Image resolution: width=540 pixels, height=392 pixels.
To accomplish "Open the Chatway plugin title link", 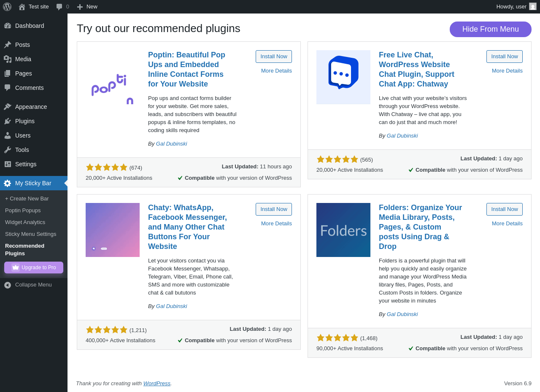I will pos(416,70).
